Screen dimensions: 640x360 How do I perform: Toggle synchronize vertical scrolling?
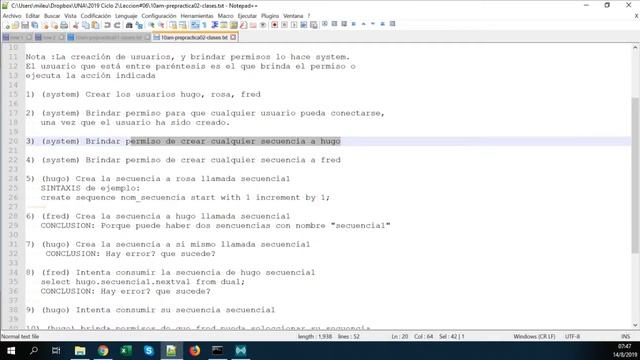(x=173, y=25)
